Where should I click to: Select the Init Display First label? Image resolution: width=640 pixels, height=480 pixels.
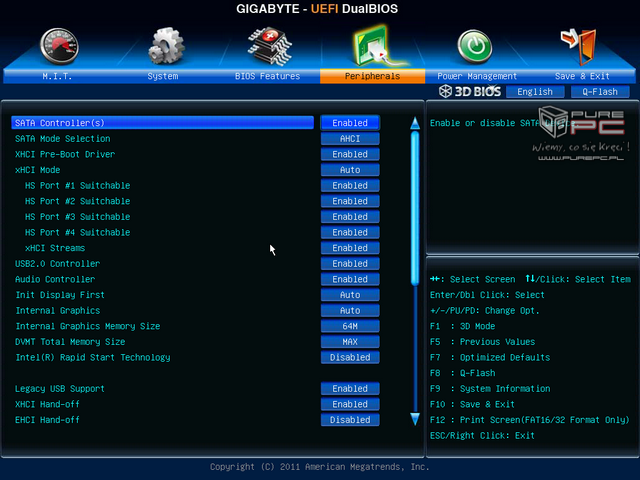click(60, 295)
